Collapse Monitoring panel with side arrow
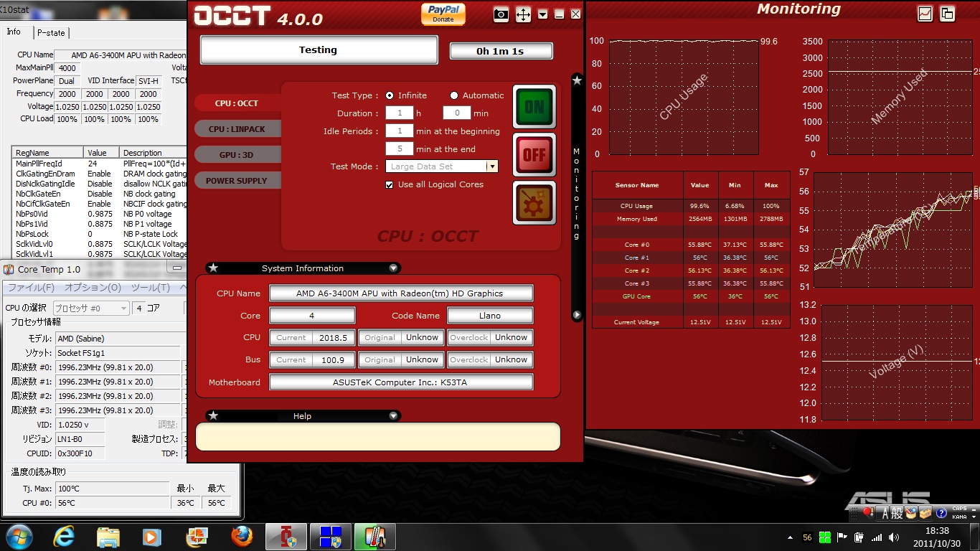Image resolution: width=980 pixels, height=551 pixels. (x=577, y=315)
